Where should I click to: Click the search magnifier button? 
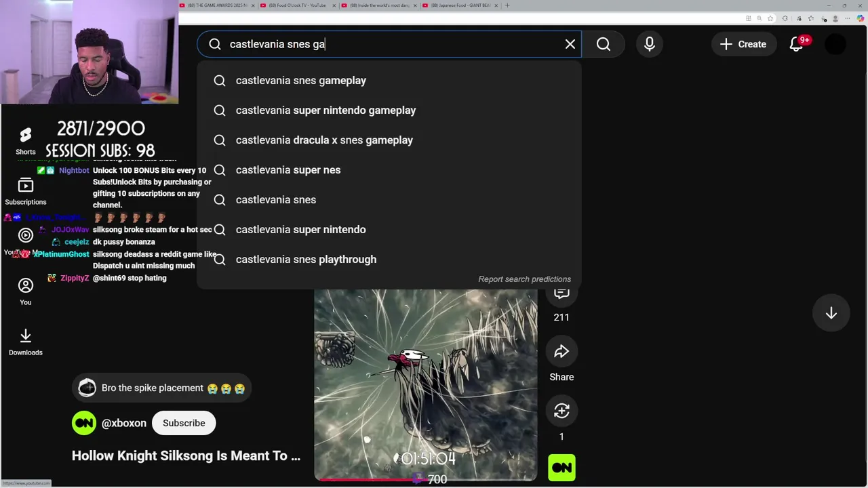pos(604,44)
